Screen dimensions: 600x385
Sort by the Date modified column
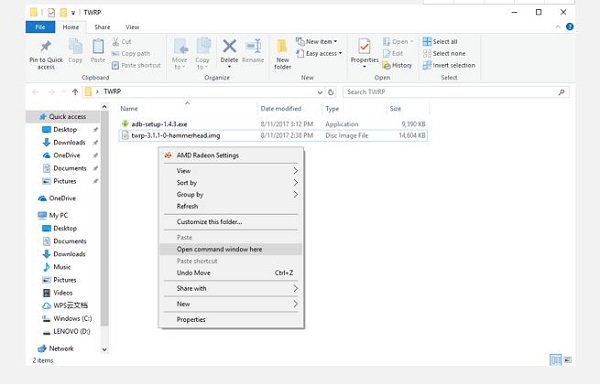(x=281, y=109)
